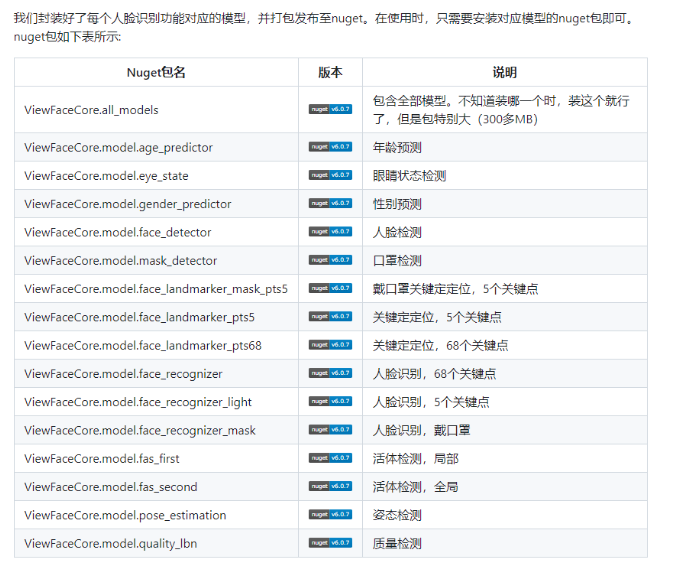
Task: Click 活体检测，全局 description
Action: click(415, 487)
